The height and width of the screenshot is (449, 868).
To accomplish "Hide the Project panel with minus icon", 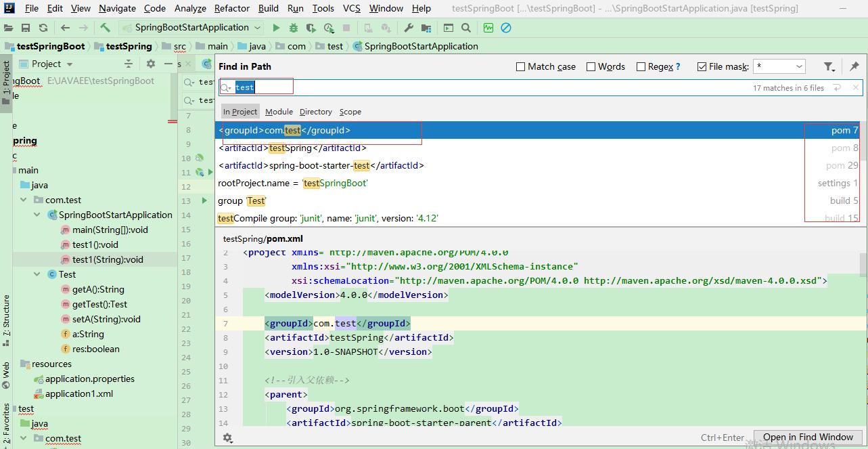I will click(168, 64).
